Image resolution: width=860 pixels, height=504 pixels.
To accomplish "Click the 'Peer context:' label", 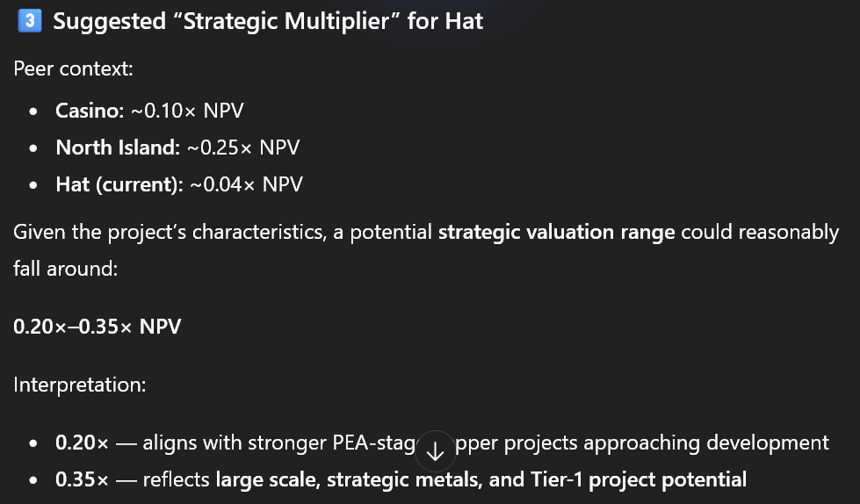I will pos(73,68).
